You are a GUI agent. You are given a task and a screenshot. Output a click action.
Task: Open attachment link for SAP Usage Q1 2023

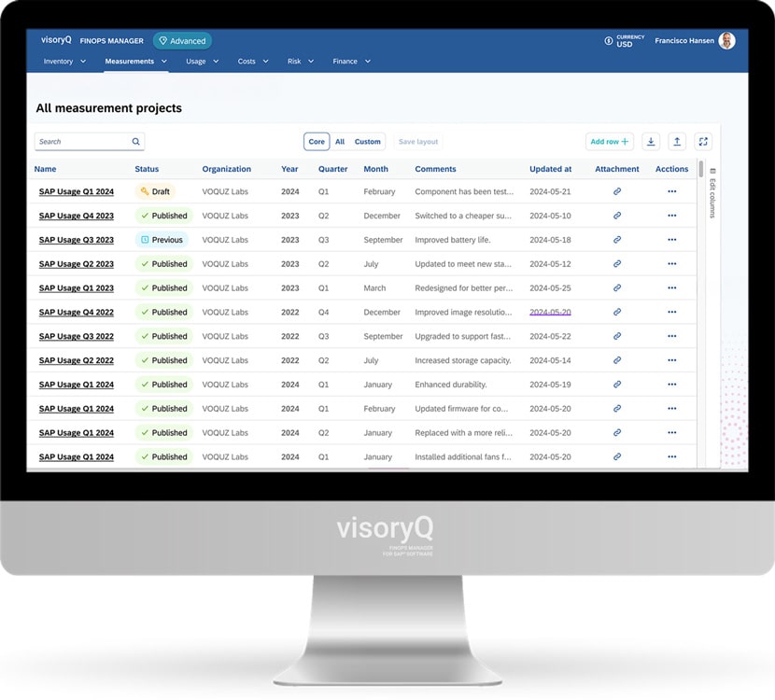coord(617,288)
